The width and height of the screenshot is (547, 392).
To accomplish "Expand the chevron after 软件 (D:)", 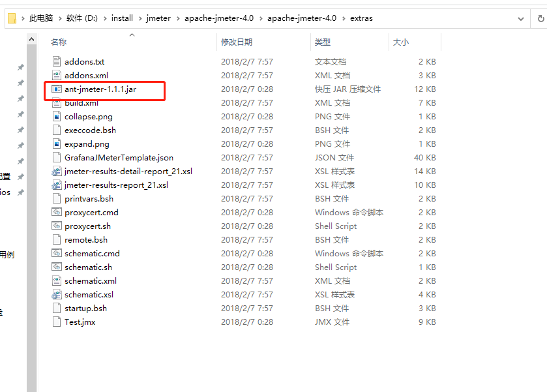I will tap(105, 18).
